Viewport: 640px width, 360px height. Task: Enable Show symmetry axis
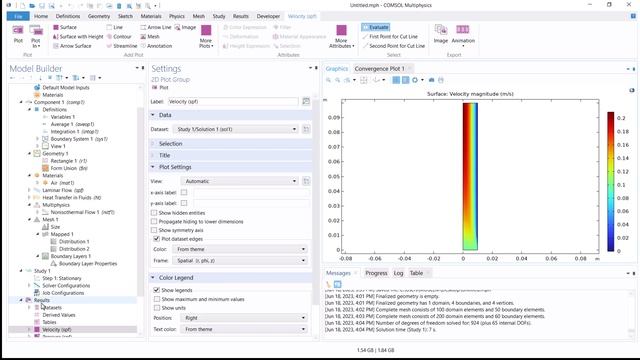tap(154, 230)
